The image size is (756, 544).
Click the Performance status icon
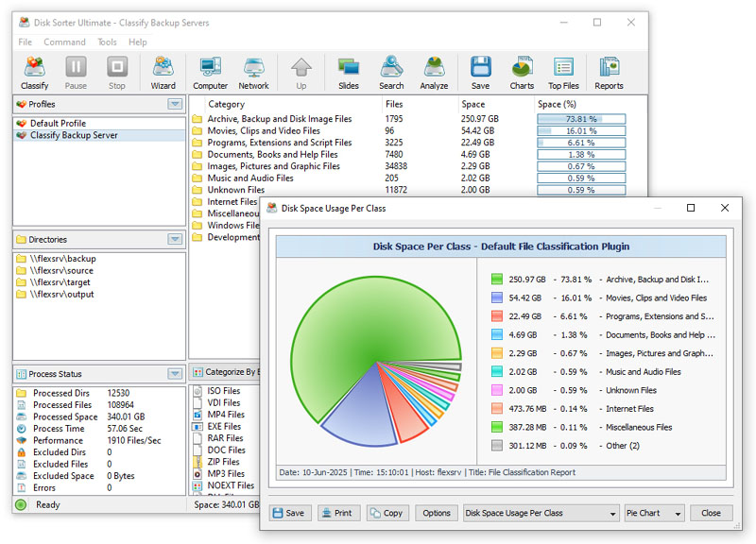[21, 440]
